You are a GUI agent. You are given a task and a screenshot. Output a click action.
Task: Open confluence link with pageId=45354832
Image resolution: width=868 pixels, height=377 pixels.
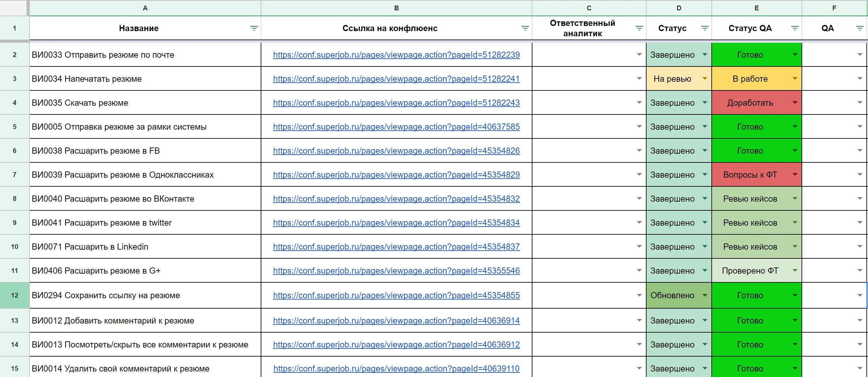[x=396, y=199]
